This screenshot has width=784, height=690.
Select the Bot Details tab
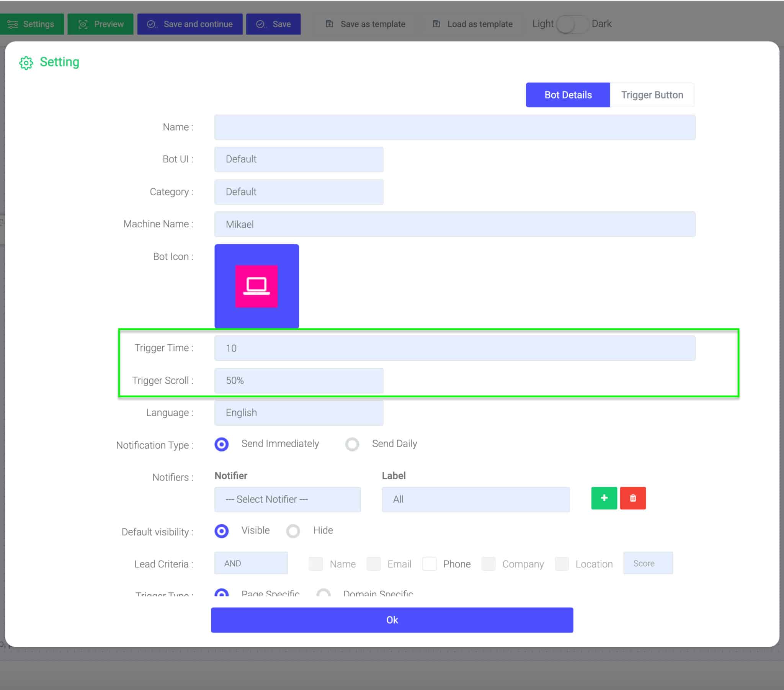[567, 95]
